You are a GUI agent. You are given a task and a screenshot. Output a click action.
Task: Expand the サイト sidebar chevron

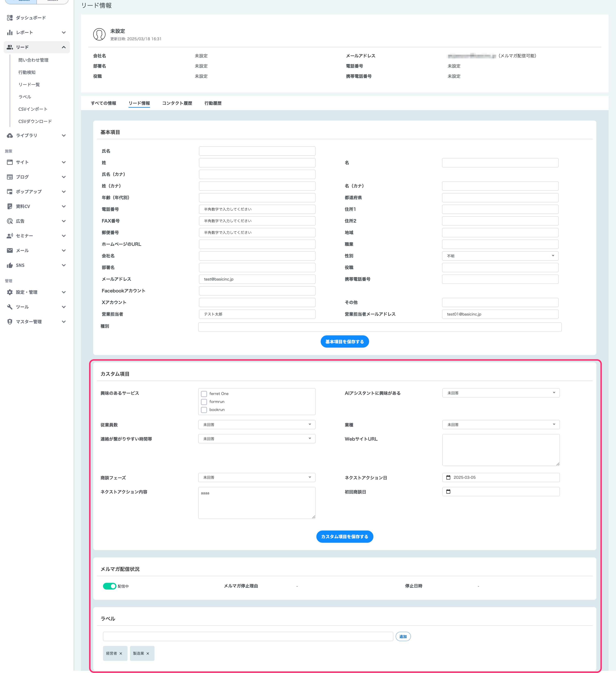64,162
